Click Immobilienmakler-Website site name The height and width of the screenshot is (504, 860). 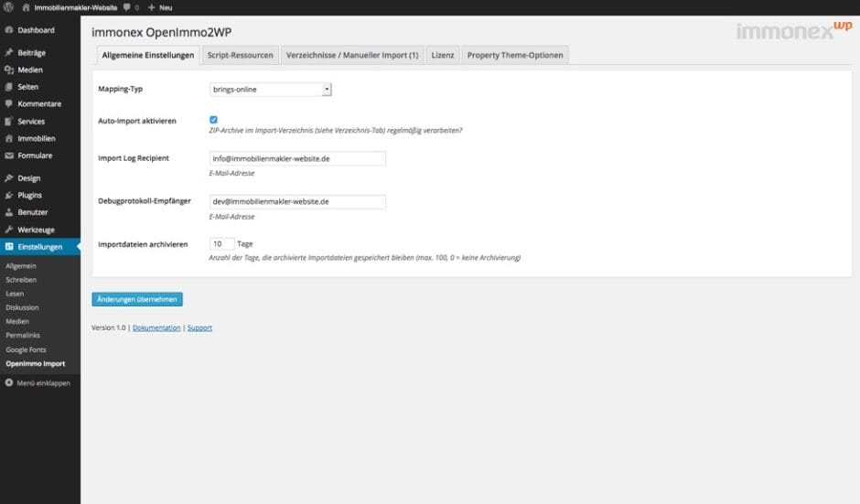point(76,7)
